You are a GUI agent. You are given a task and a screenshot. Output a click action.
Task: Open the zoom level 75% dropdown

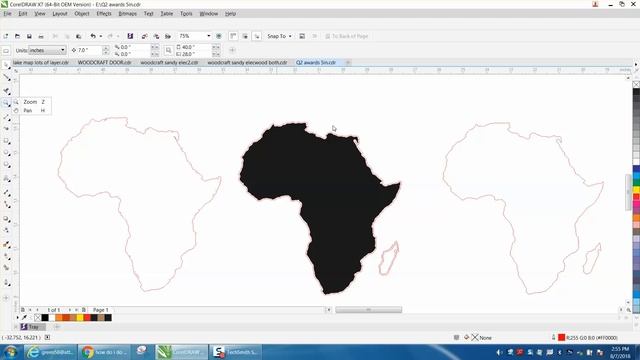(209, 36)
